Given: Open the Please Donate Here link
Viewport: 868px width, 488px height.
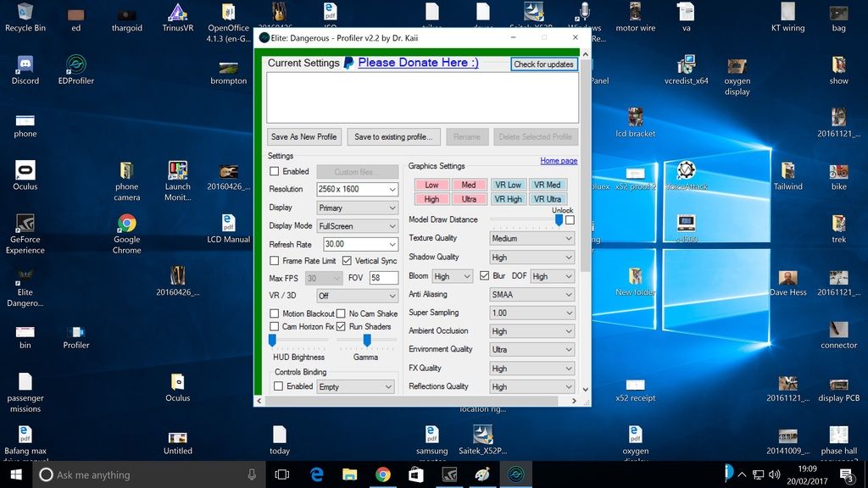Looking at the screenshot, I should (x=418, y=63).
